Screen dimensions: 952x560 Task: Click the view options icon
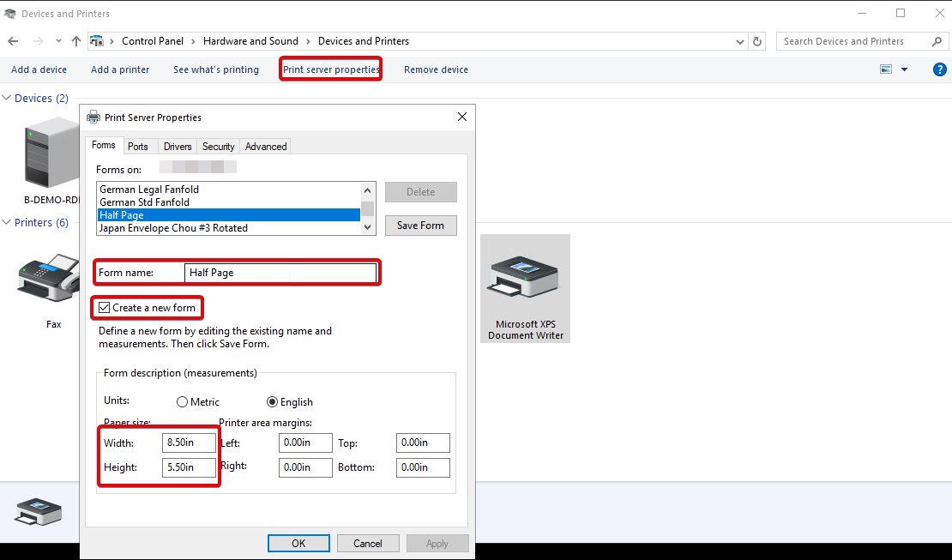886,69
